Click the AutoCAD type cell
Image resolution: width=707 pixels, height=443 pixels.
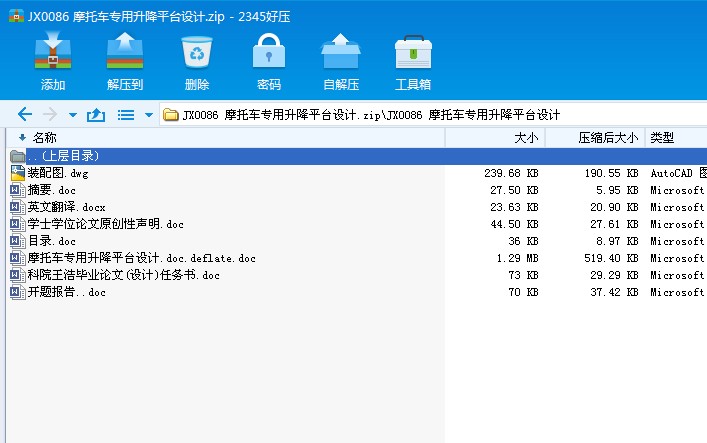coord(679,173)
